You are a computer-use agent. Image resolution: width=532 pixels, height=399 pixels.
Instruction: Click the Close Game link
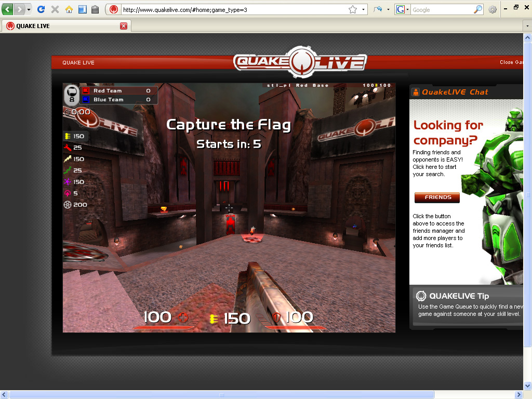click(x=511, y=62)
